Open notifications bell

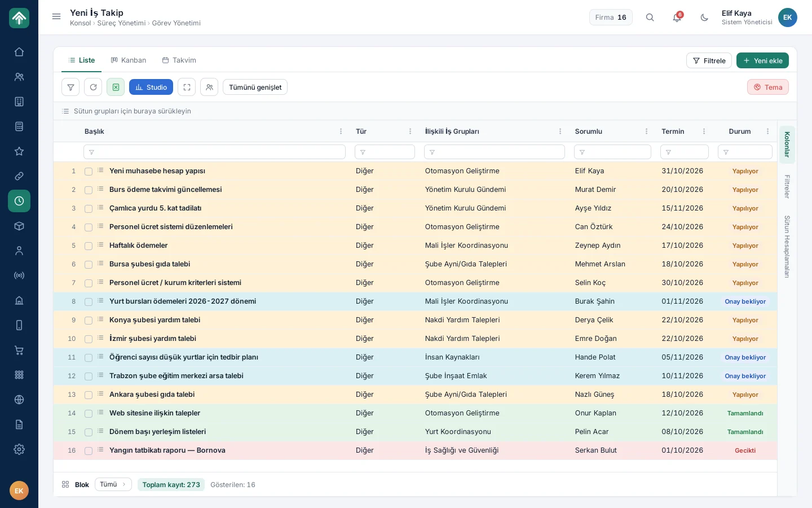click(677, 17)
